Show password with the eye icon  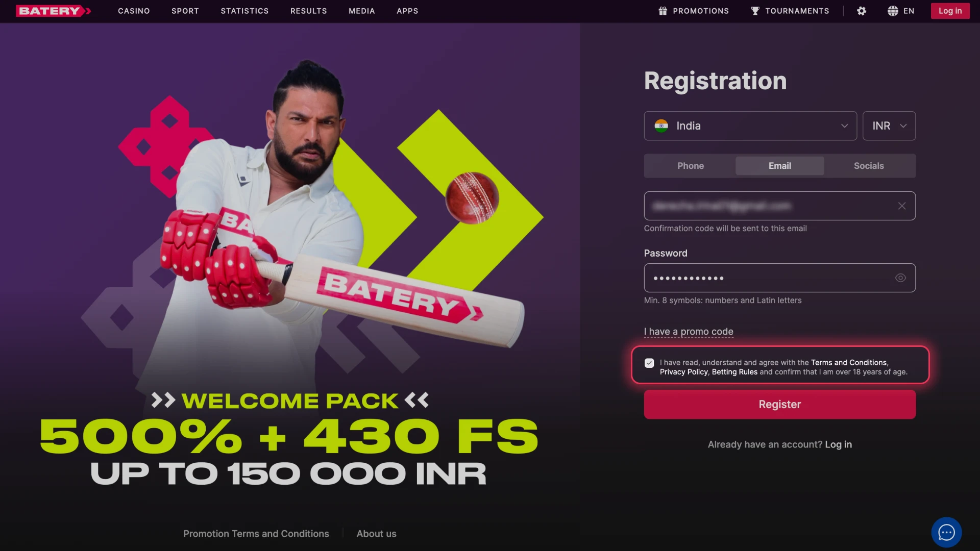click(900, 278)
